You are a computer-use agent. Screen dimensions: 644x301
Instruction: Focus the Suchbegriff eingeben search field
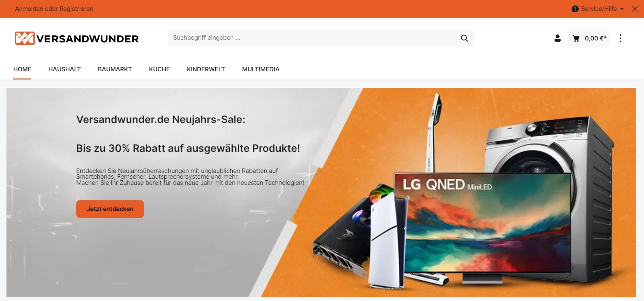[x=311, y=38]
